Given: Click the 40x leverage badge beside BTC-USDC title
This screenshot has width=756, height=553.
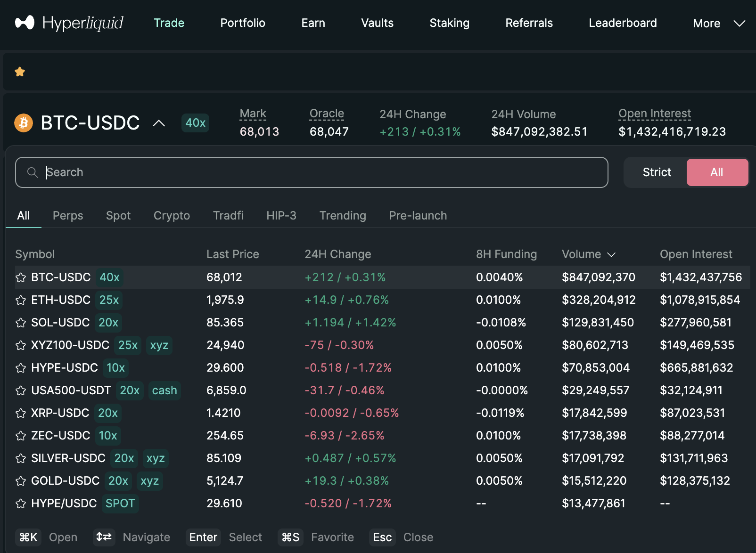Looking at the screenshot, I should (195, 123).
